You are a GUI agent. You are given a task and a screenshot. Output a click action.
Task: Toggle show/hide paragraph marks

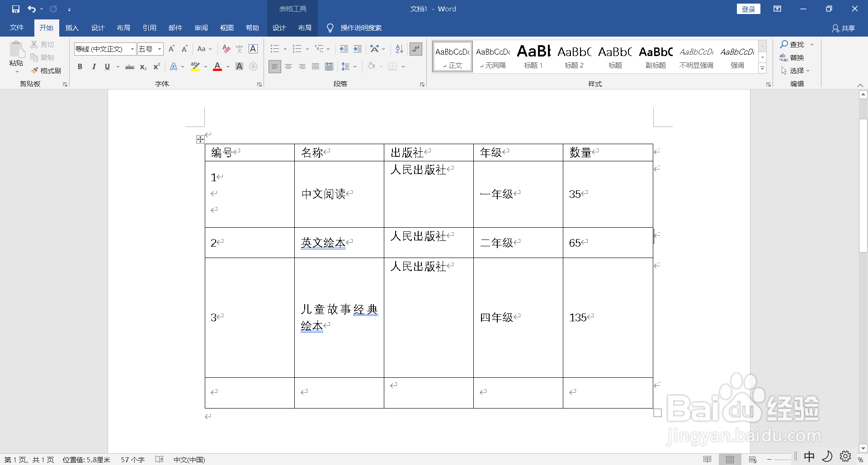[x=415, y=49]
